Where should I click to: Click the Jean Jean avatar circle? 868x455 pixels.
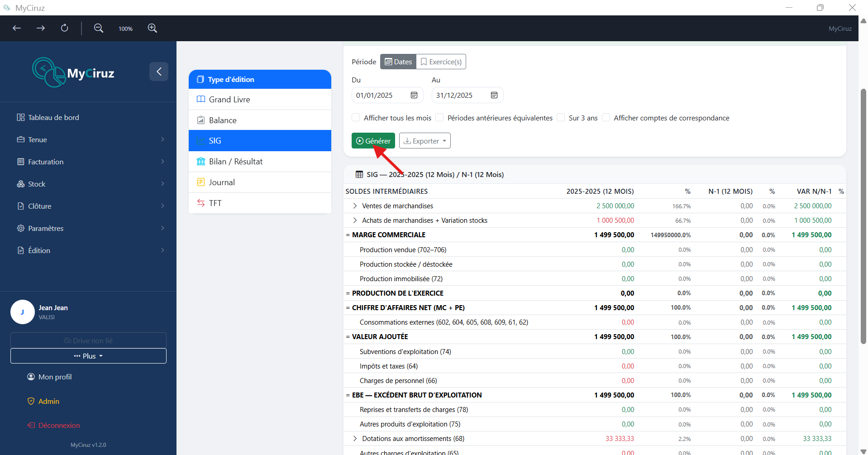[x=23, y=312]
